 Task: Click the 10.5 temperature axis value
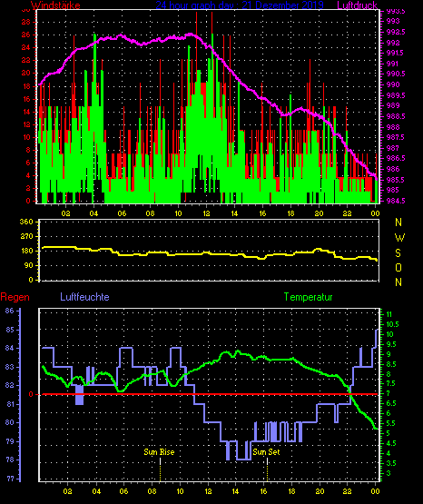click(x=392, y=324)
